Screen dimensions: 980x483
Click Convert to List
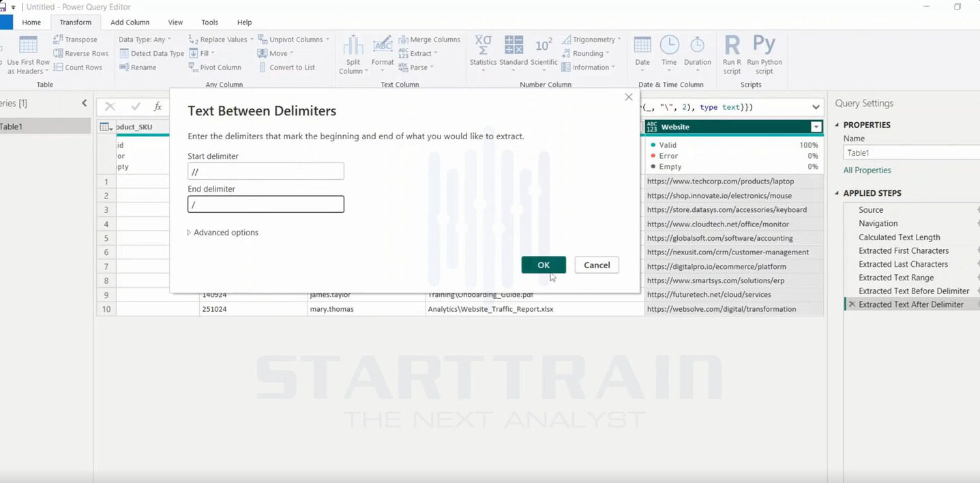pyautogui.click(x=286, y=68)
